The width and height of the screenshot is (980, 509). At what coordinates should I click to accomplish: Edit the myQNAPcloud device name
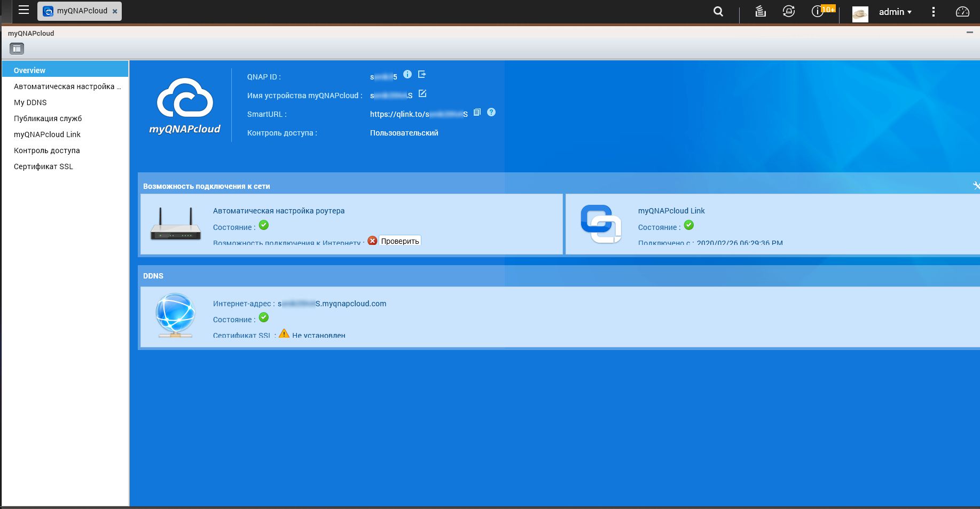coord(422,93)
